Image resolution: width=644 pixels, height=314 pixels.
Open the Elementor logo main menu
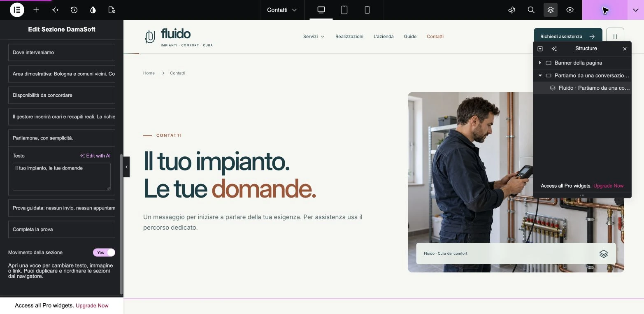coord(17,10)
